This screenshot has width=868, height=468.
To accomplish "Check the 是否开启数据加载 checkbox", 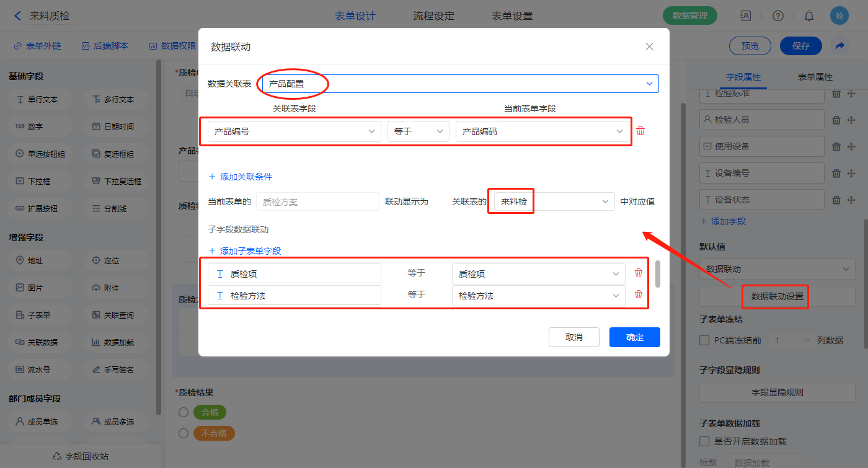I will tap(704, 441).
